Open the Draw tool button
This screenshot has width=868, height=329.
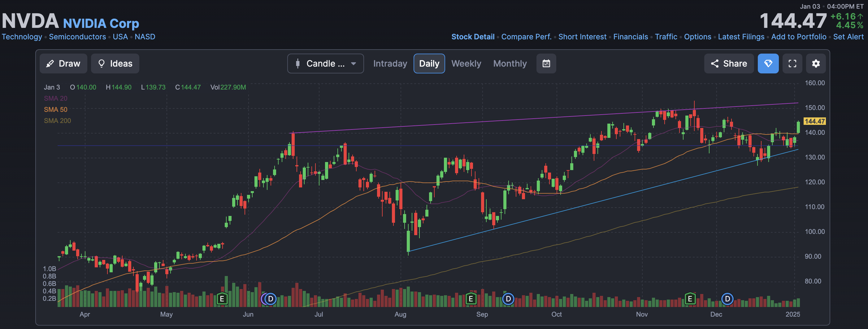pos(63,64)
